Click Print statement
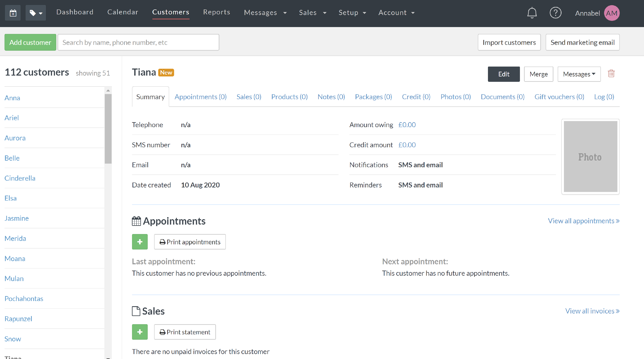Image resolution: width=644 pixels, height=359 pixels. tap(185, 332)
